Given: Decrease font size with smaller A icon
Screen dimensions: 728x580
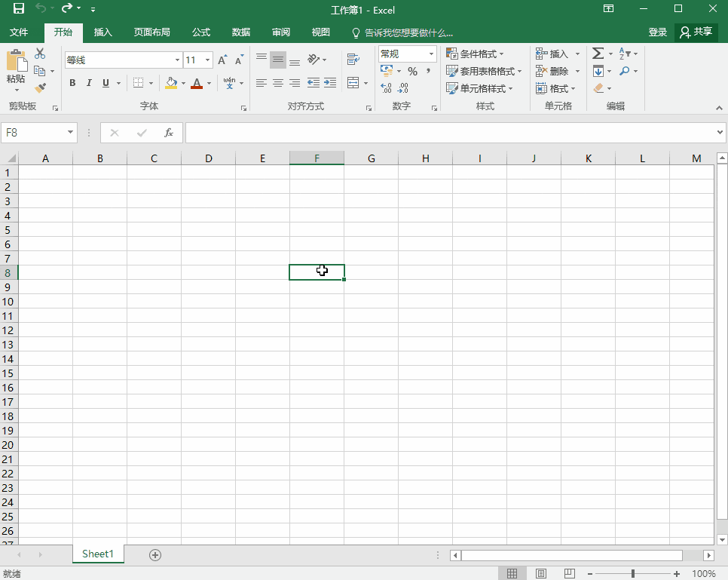Looking at the screenshot, I should (x=239, y=60).
